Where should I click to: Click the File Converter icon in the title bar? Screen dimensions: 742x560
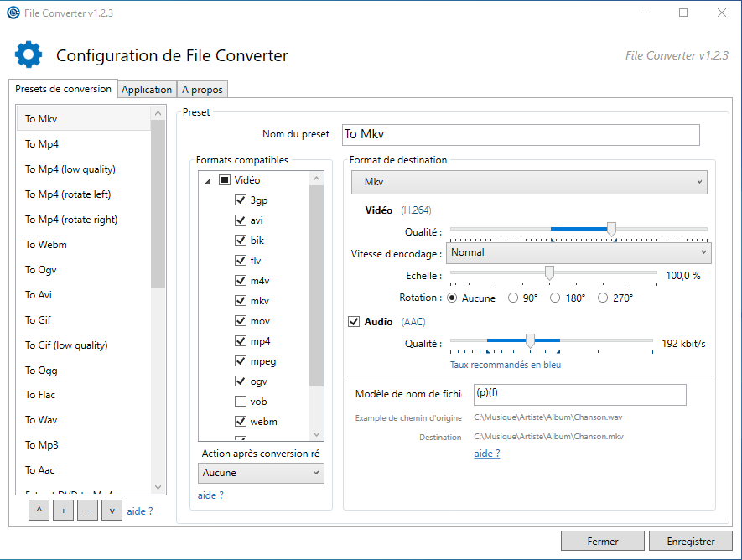pos(13,13)
